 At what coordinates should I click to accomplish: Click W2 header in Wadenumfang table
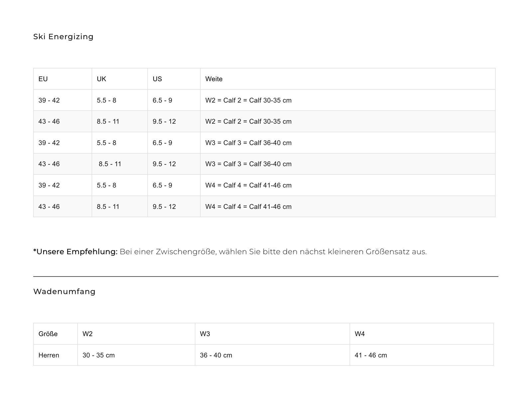(x=87, y=334)
